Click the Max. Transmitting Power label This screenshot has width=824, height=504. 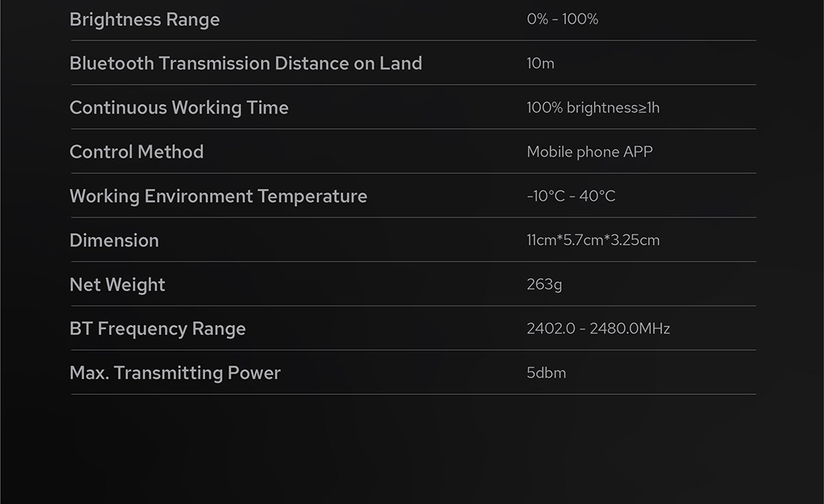pyautogui.click(x=175, y=373)
